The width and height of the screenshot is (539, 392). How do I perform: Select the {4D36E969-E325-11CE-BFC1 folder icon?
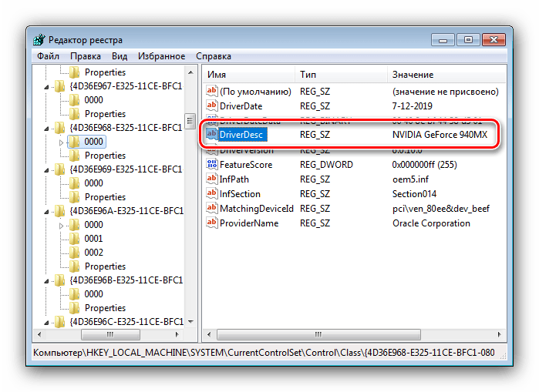[x=59, y=169]
